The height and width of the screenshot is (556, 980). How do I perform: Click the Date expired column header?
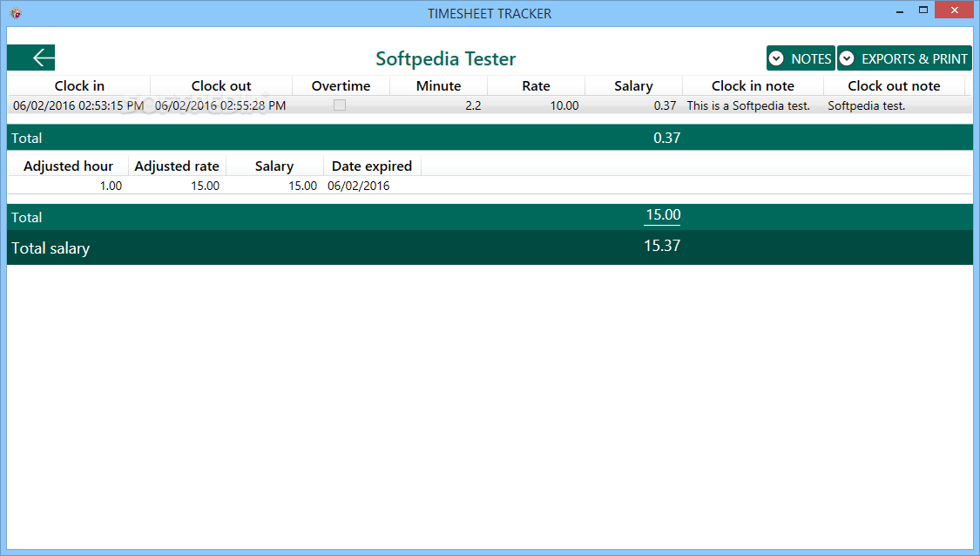[x=372, y=166]
